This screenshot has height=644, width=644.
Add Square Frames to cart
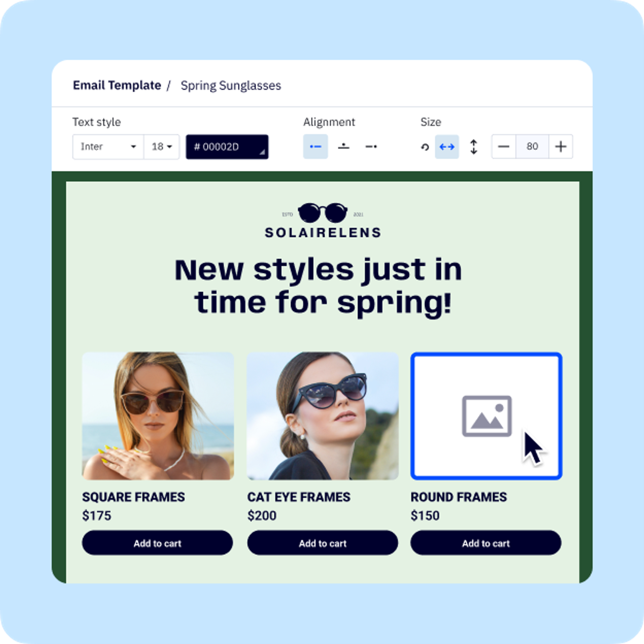point(157,543)
